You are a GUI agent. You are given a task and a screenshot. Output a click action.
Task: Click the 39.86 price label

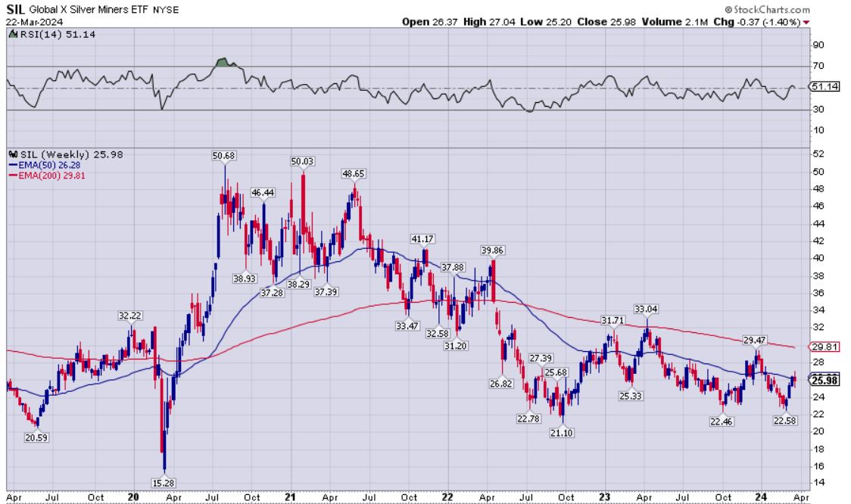[492, 250]
